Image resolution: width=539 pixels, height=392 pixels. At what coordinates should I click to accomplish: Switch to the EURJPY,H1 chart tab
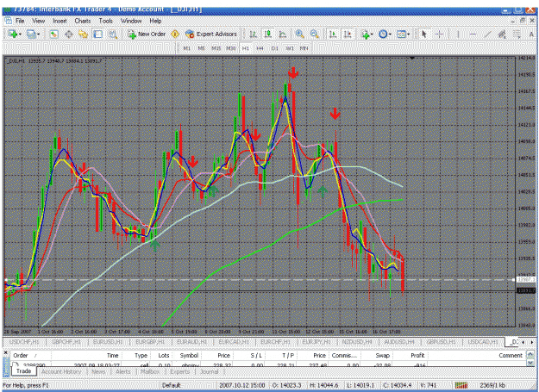pyautogui.click(x=317, y=342)
